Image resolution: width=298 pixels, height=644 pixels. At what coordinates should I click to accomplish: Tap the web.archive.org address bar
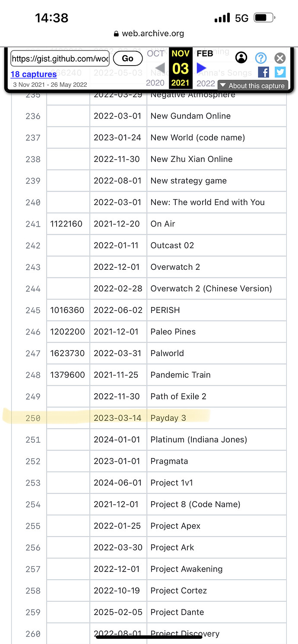(x=149, y=33)
